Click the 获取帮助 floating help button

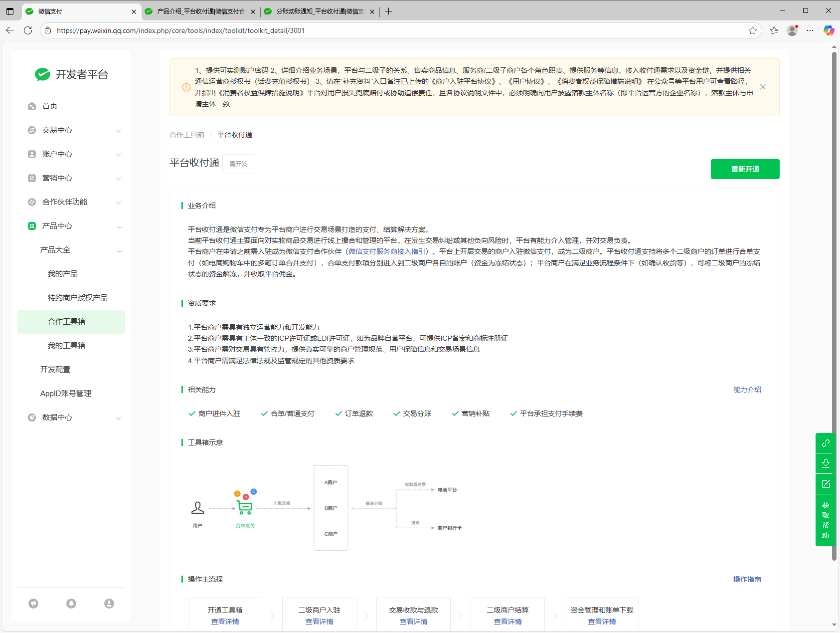click(x=826, y=520)
